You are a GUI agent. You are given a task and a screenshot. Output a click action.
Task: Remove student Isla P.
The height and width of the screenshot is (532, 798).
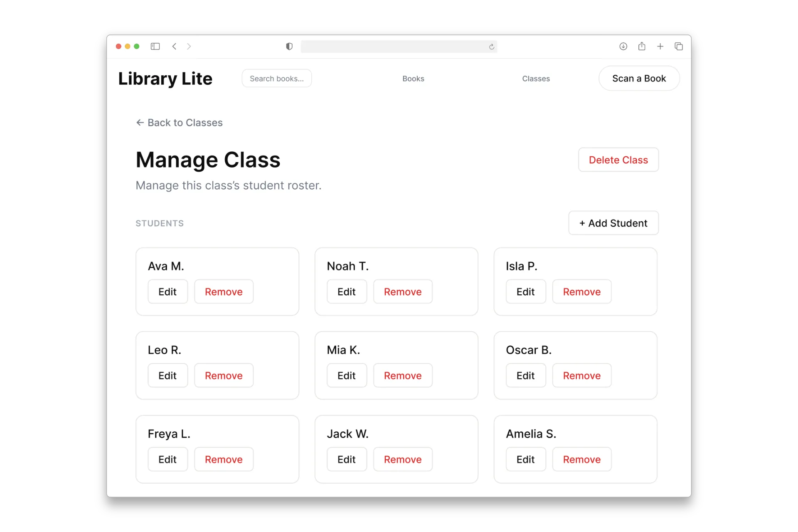[x=582, y=292]
